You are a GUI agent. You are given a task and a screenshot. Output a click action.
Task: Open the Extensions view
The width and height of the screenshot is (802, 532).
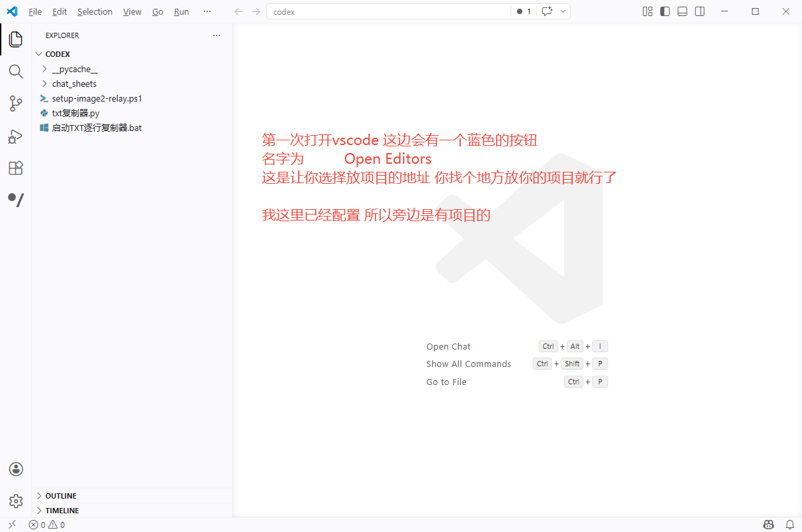click(15, 168)
